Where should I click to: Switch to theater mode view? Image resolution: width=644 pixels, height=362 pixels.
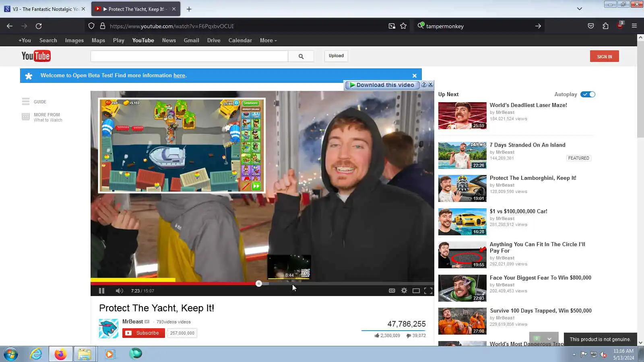tap(416, 291)
